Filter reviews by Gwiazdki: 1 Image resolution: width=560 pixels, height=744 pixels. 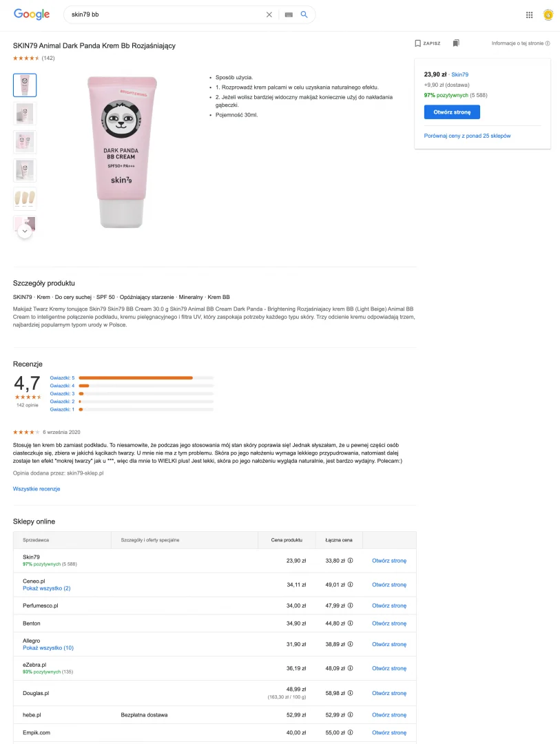tap(62, 409)
